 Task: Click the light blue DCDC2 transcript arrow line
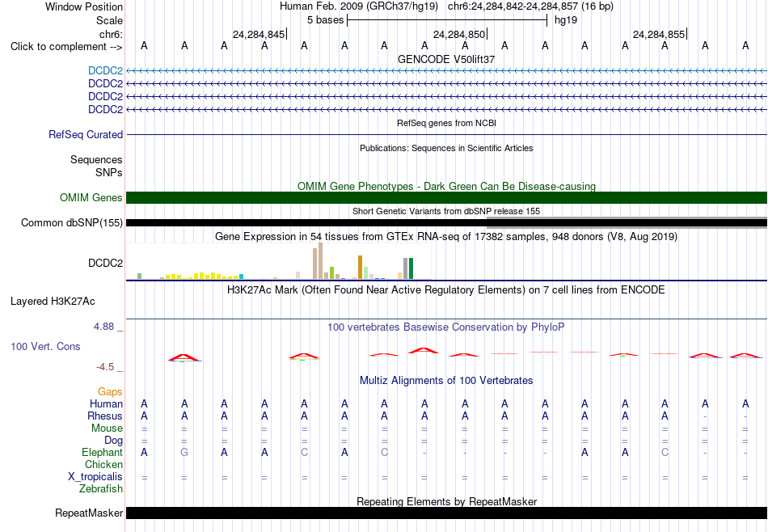447,71
